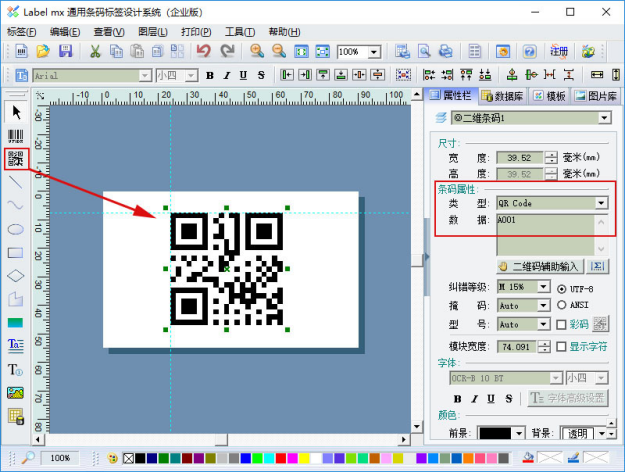Apply italic in the top format toolbar
Viewport: 625px width, 472px height.
point(227,75)
